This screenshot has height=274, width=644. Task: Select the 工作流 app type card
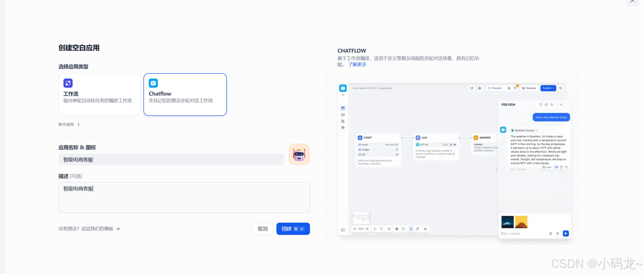point(100,95)
